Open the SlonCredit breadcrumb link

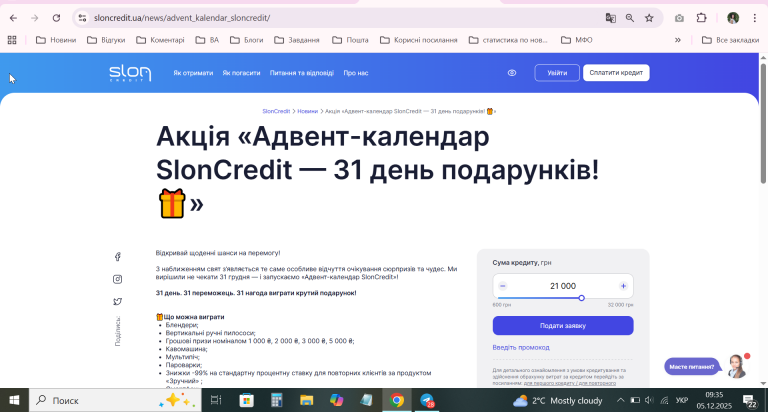[276, 111]
